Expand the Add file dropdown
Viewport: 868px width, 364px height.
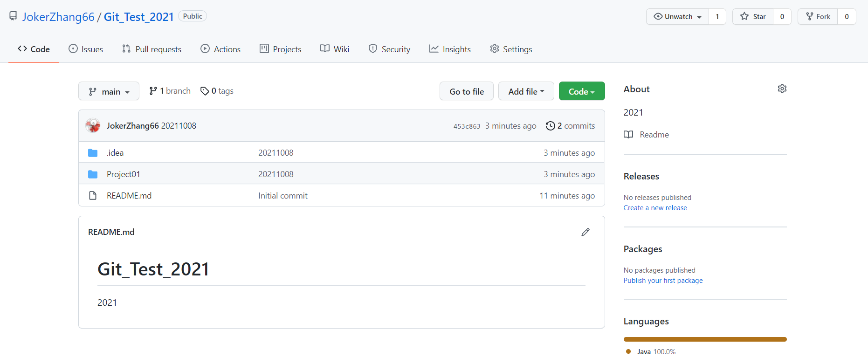526,91
